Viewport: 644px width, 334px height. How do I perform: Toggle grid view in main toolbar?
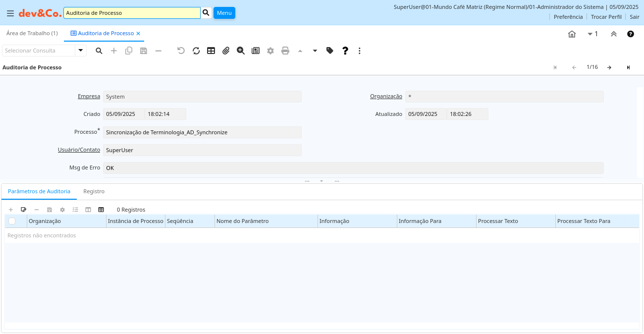coord(211,51)
